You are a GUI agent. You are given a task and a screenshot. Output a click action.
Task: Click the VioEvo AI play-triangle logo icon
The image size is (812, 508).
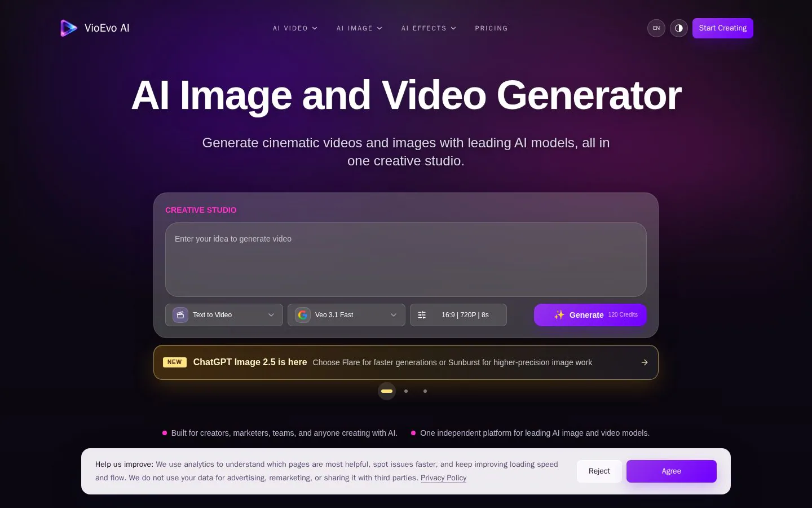pos(69,28)
